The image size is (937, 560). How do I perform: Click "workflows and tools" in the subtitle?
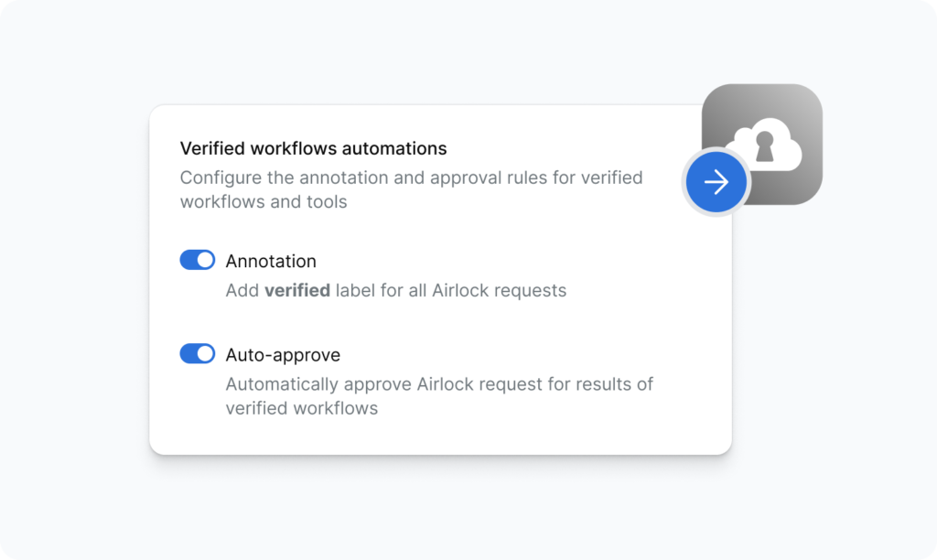(264, 201)
